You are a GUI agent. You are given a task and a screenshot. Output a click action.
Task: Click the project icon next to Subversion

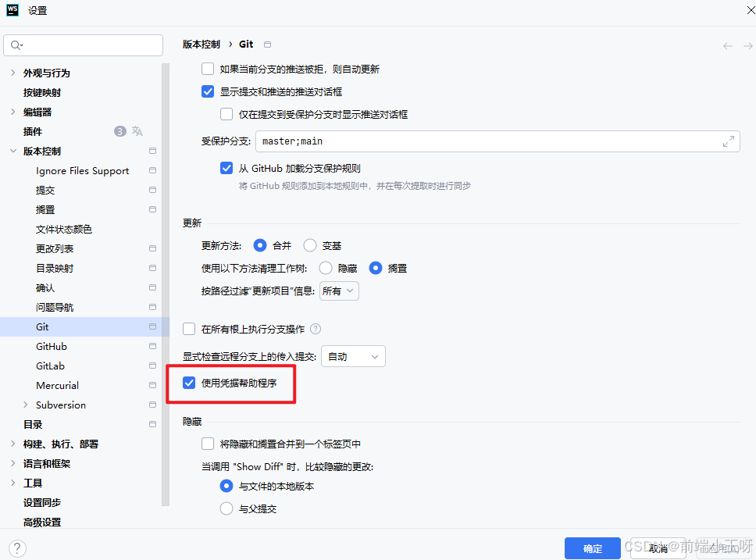pyautogui.click(x=153, y=405)
